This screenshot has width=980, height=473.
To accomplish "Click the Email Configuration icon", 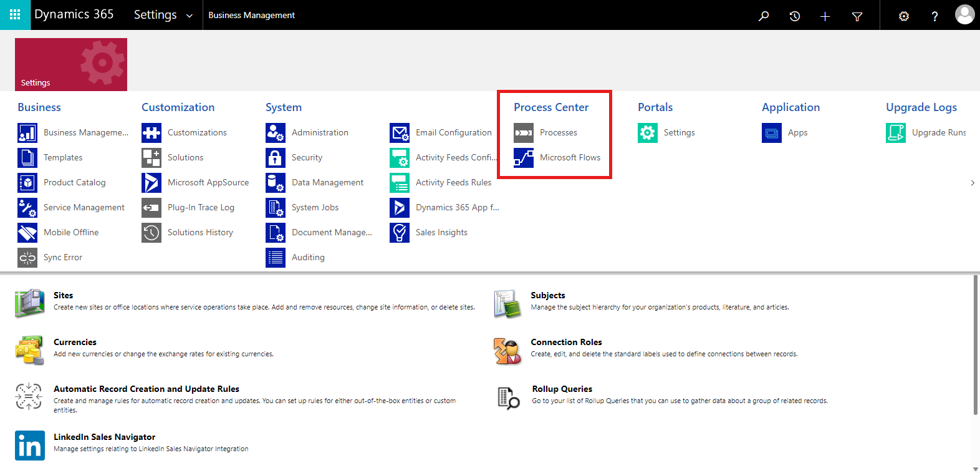I will tap(400, 133).
